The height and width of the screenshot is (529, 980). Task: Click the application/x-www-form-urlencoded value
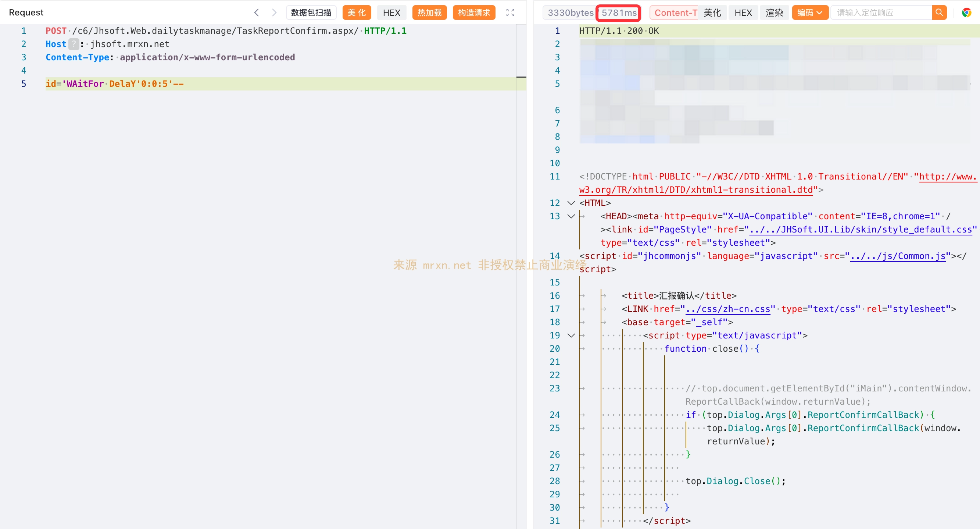[x=207, y=57]
